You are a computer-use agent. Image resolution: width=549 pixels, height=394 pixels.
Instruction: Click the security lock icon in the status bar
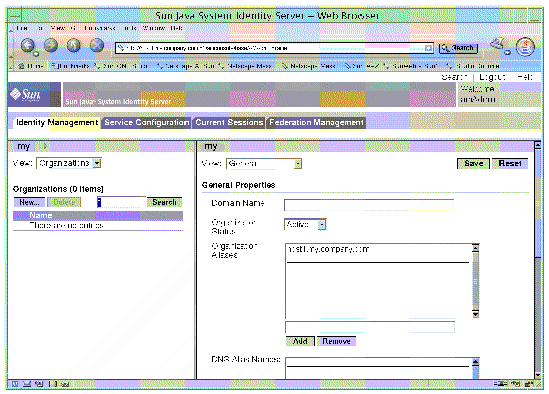click(529, 384)
